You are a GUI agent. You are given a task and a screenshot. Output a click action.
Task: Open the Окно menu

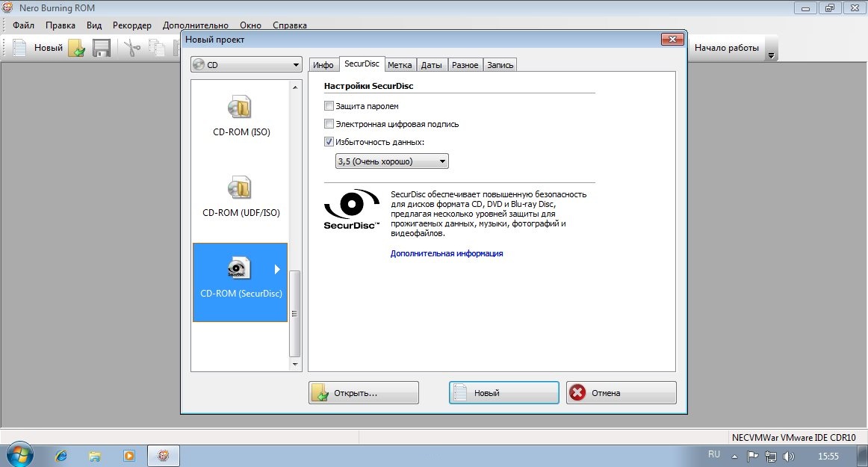click(250, 25)
